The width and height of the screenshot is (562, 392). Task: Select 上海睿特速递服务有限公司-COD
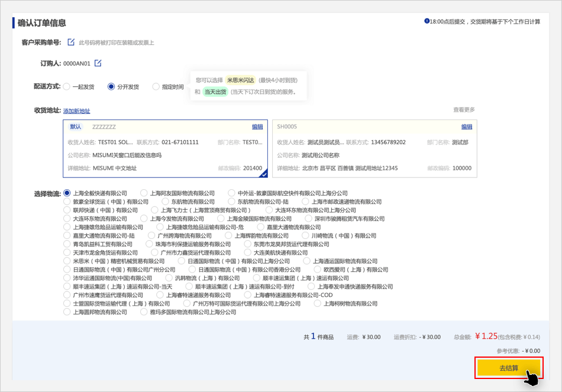[x=248, y=295]
